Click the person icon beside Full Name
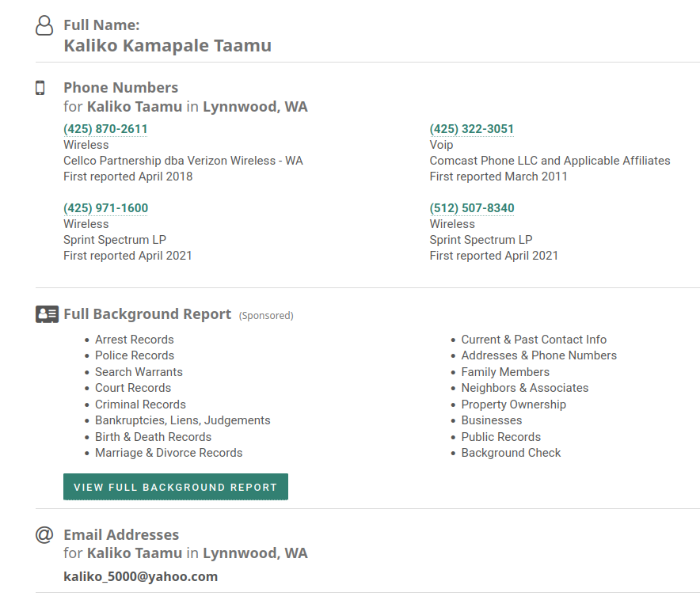This screenshot has height=604, width=700. coord(44,26)
